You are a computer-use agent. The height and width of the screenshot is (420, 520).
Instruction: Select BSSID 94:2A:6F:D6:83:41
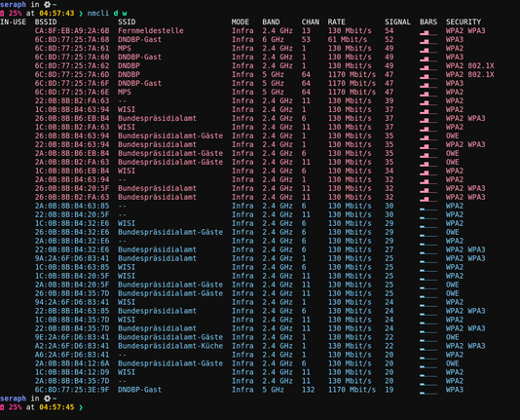click(x=72, y=302)
